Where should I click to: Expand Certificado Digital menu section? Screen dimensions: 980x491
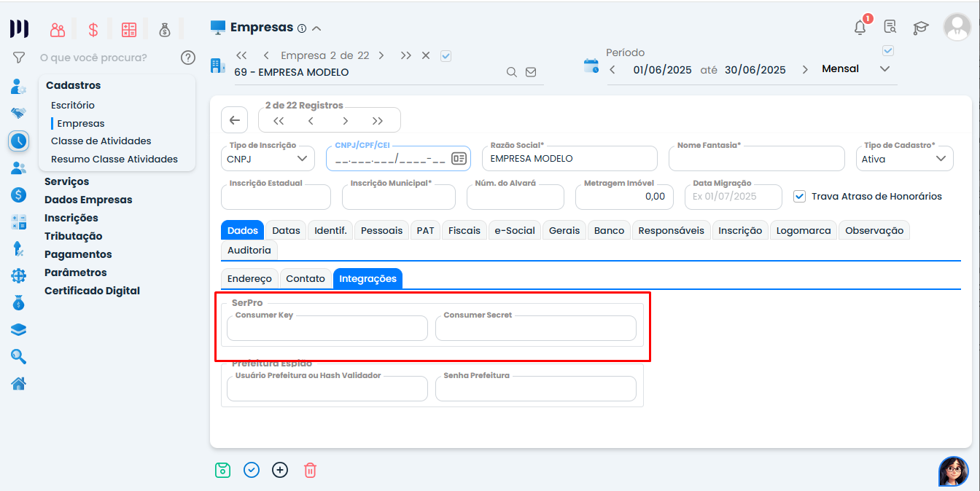click(x=92, y=291)
